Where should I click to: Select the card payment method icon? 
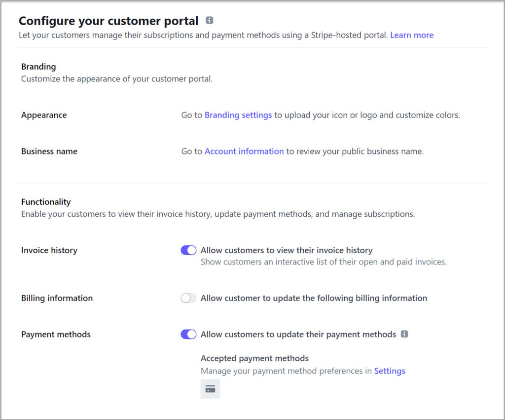[x=210, y=389]
